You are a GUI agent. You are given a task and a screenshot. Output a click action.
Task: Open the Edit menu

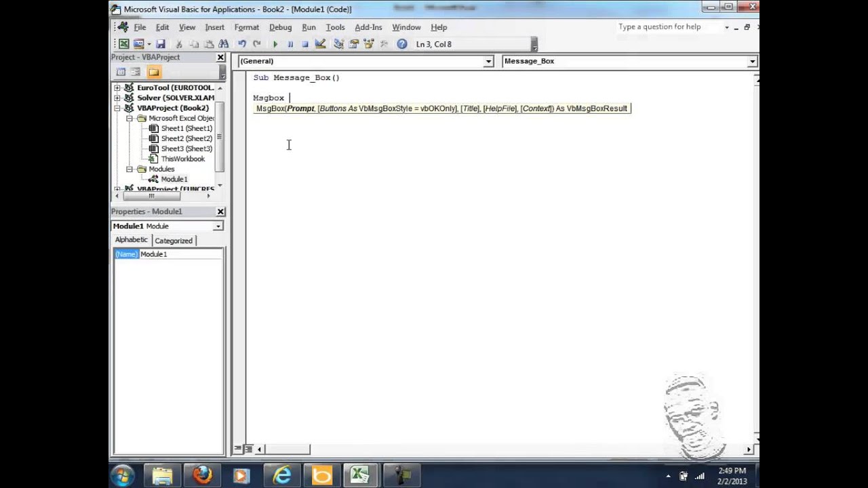162,27
